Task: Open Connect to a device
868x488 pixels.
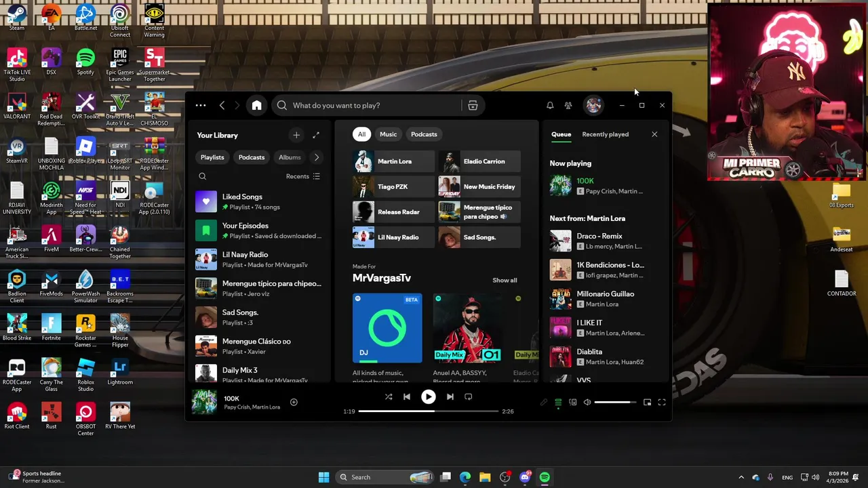Action: pos(573,402)
